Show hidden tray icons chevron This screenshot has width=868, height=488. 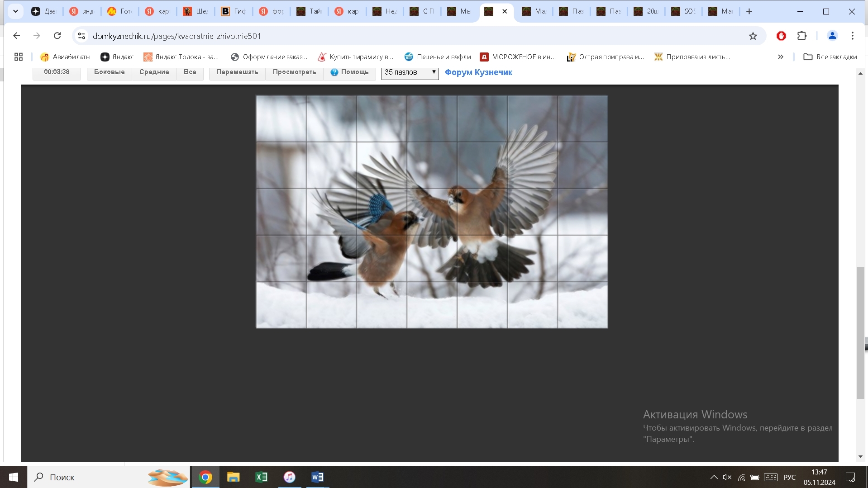714,477
